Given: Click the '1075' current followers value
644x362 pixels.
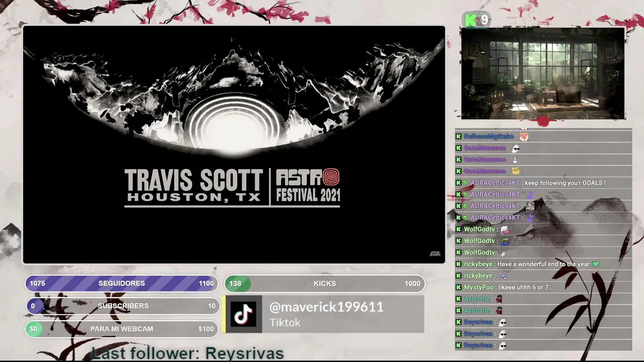Looking at the screenshot, I should click(x=37, y=284).
